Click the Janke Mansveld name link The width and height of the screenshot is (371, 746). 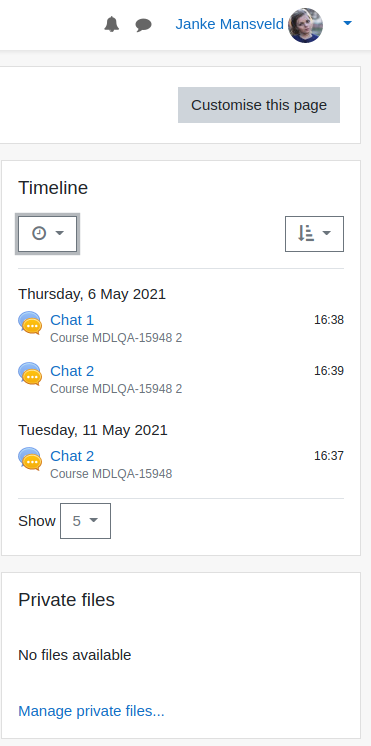pyautogui.click(x=229, y=24)
